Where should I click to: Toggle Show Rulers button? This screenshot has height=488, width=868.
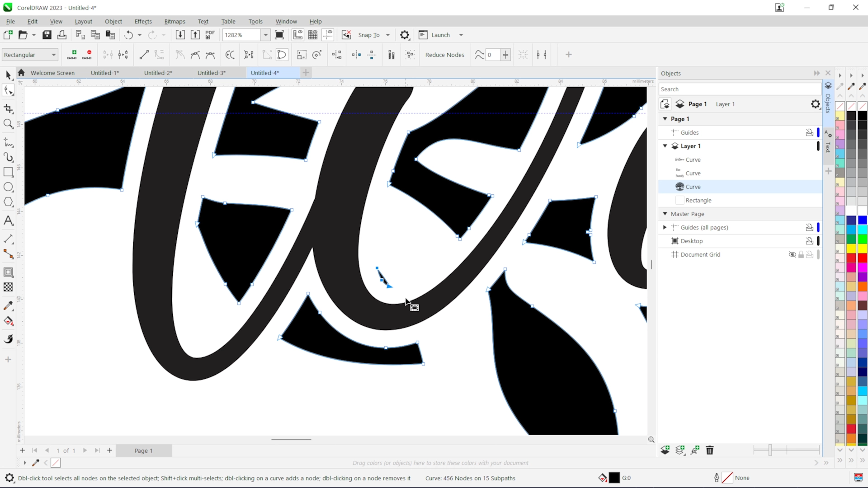(x=298, y=35)
